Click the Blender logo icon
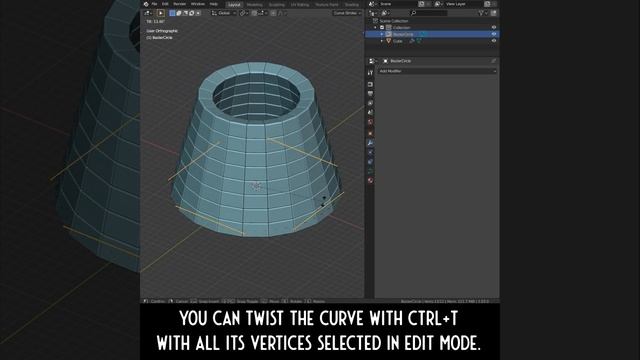Viewport: 640px width, 360px height. [146, 4]
